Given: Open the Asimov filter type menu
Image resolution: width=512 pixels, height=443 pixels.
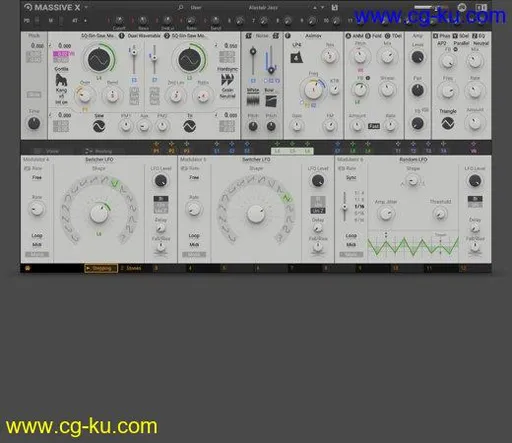Looking at the screenshot, I should point(313,35).
